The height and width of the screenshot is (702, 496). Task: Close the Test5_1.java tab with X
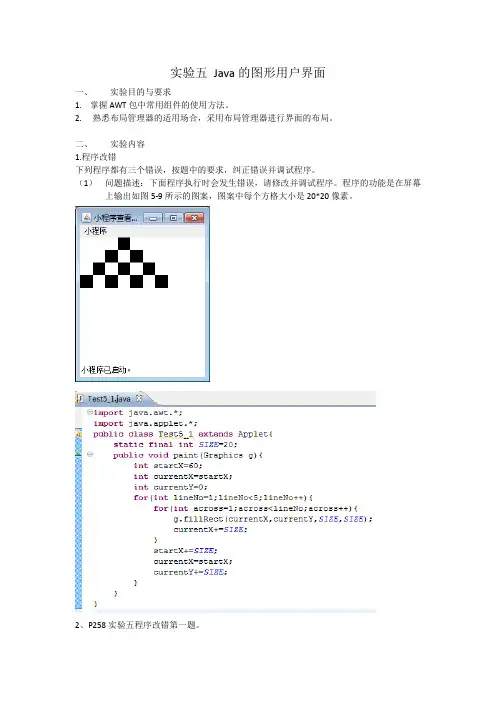(x=139, y=398)
